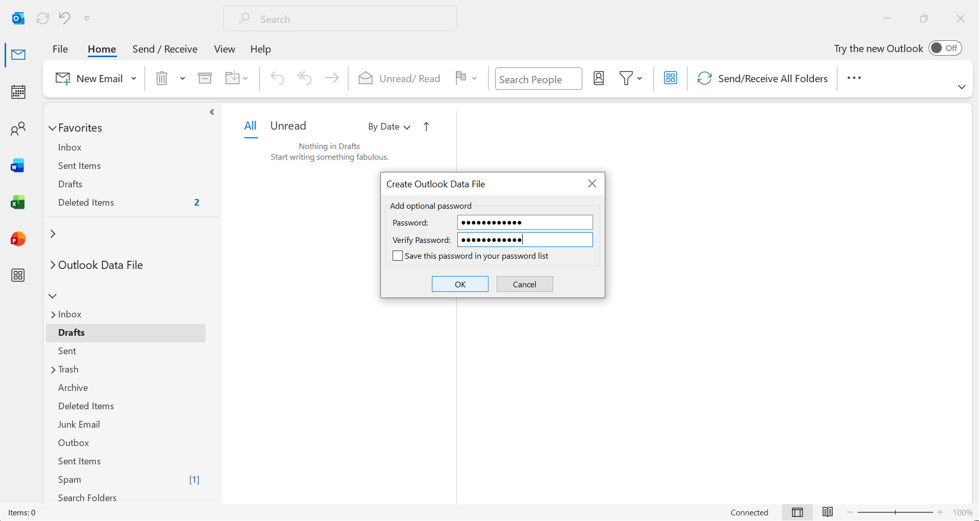Click the Delete trash icon
This screenshot has width=980, height=521.
[162, 78]
